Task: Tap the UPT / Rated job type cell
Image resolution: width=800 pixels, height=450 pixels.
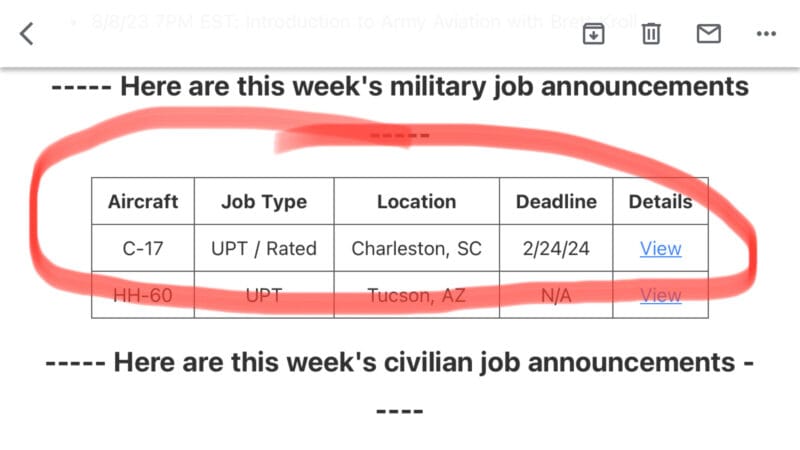Action: (264, 248)
